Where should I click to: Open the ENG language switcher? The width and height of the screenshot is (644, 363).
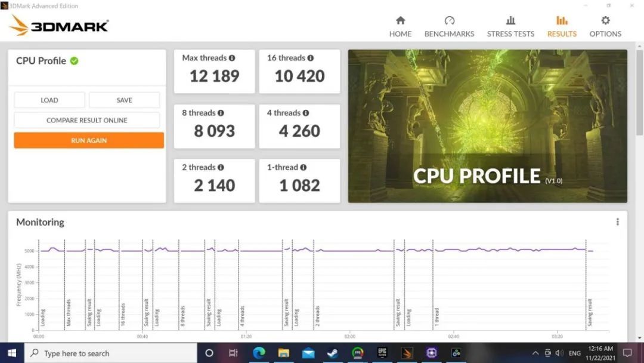[574, 353]
